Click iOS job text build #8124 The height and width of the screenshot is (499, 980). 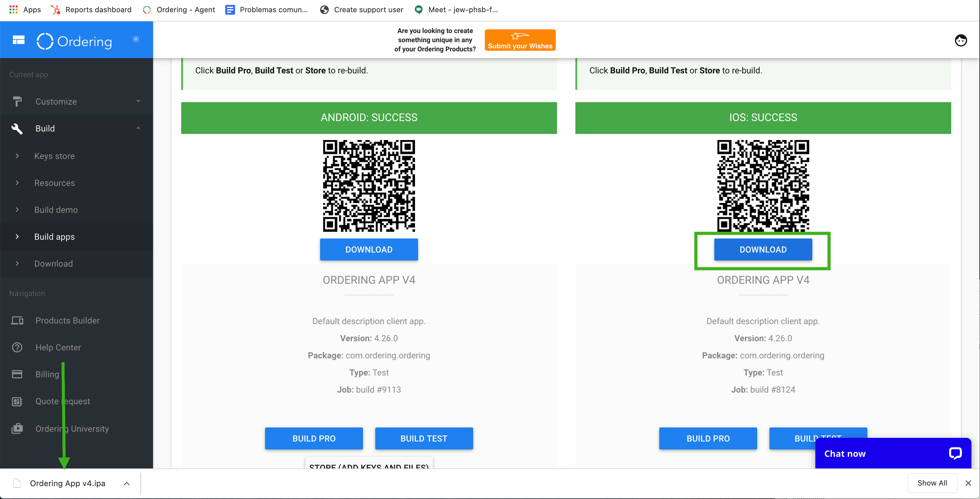772,390
